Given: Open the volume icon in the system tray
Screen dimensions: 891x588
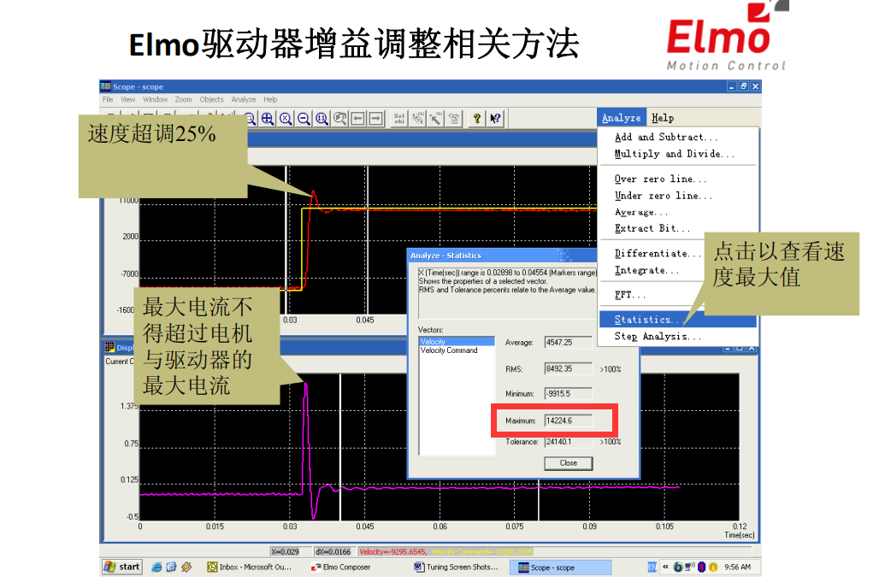Looking at the screenshot, I should pos(688,567).
